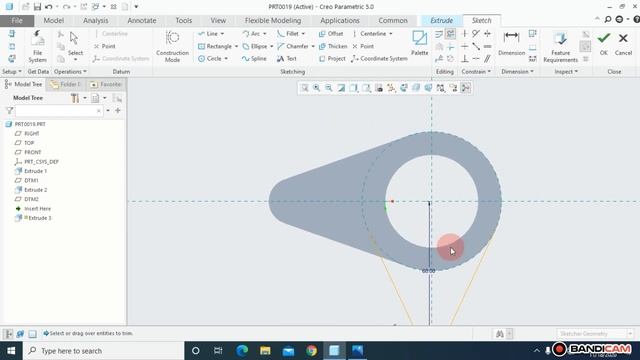
Task: Expand the Line dropdown arrow
Action: click(x=222, y=34)
